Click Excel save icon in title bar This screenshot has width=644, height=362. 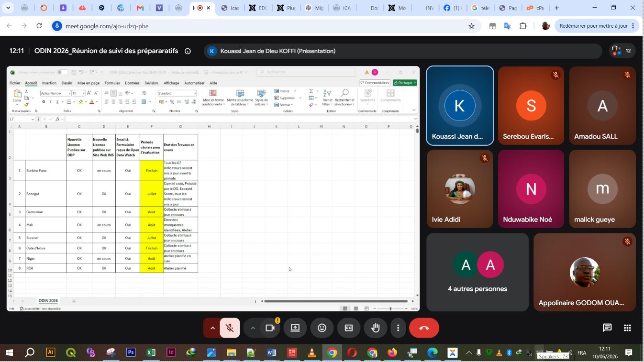tap(73, 72)
